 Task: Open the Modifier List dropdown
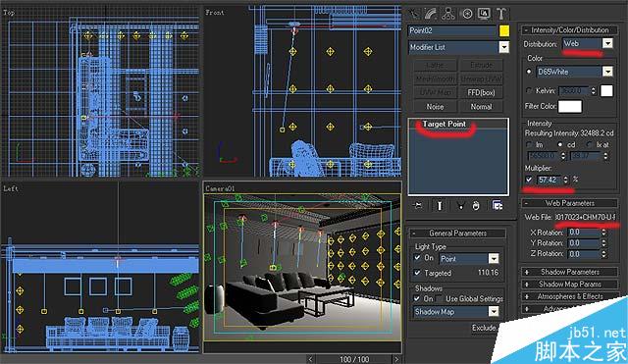(504, 47)
